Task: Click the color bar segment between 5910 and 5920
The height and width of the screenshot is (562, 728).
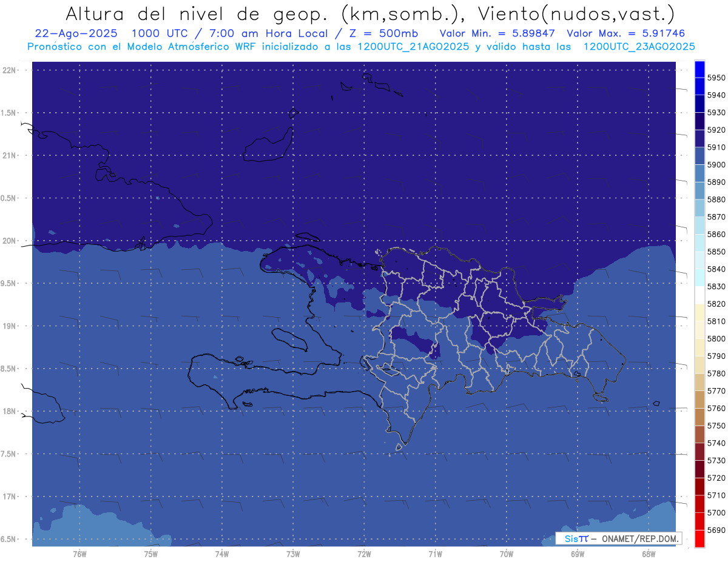Action: [x=699, y=138]
